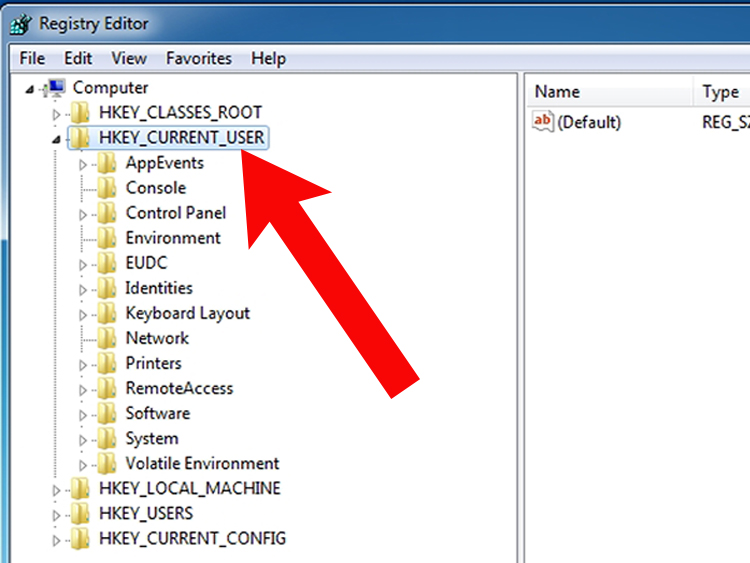Select the Environment key label
The height and width of the screenshot is (563, 750).
[x=173, y=238]
